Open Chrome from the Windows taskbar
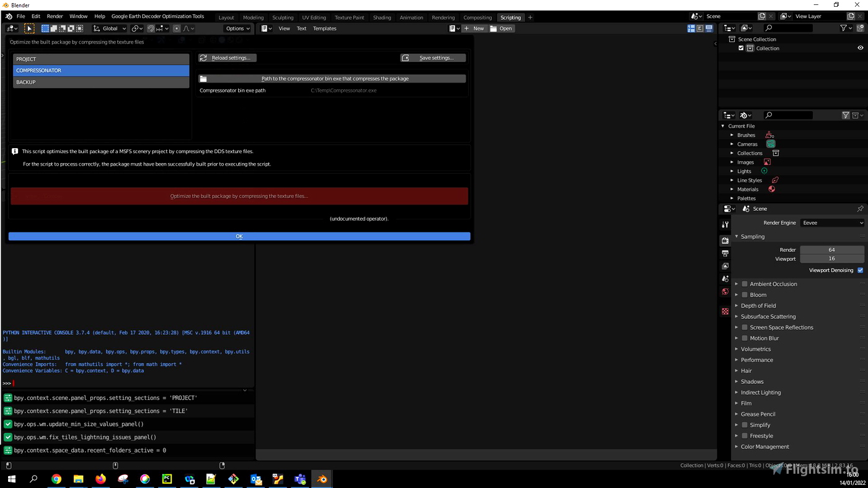Screen dimensions: 868x488 coord(56,479)
